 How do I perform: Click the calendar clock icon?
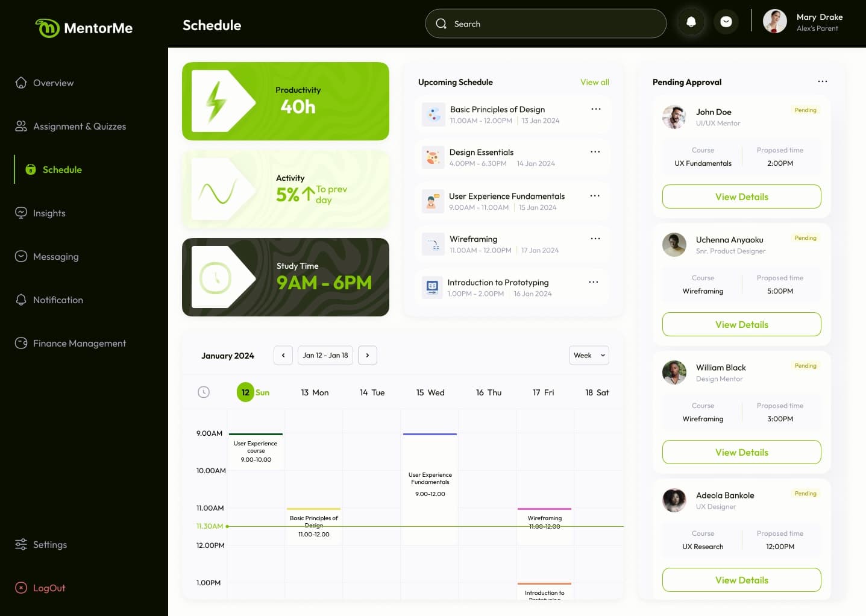(204, 392)
